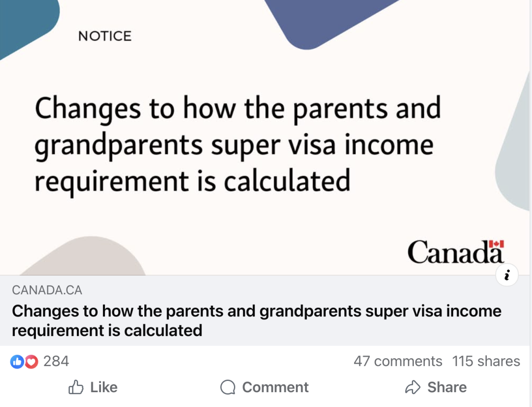
Task: Click the Share arrow icon
Action: (412, 388)
